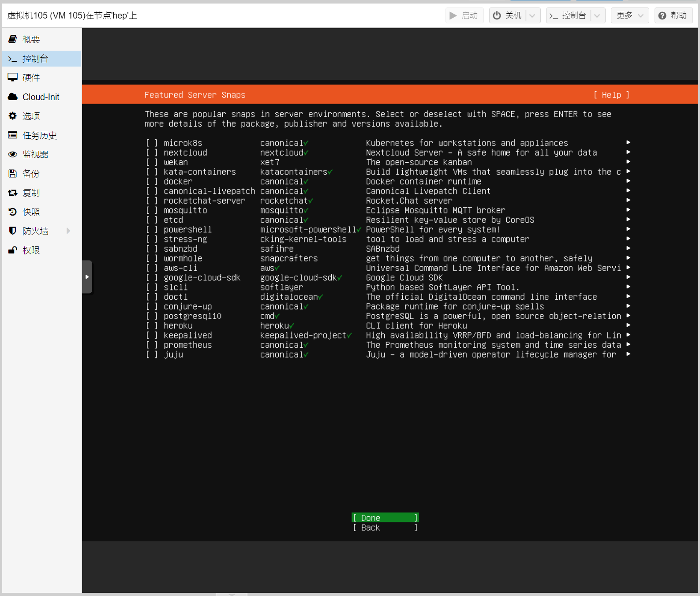The width and height of the screenshot is (700, 596).
Task: Expand details arrow for heroku row
Action: click(x=628, y=325)
